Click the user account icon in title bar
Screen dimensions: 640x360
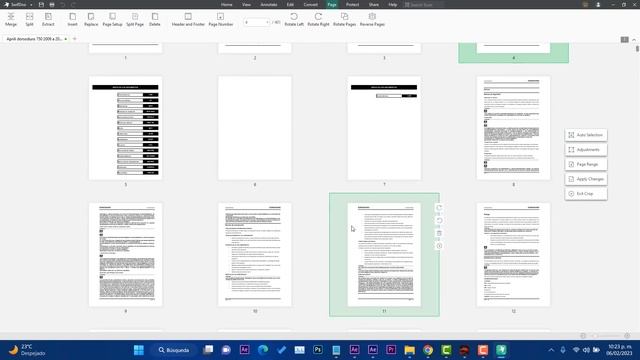tap(598, 4)
